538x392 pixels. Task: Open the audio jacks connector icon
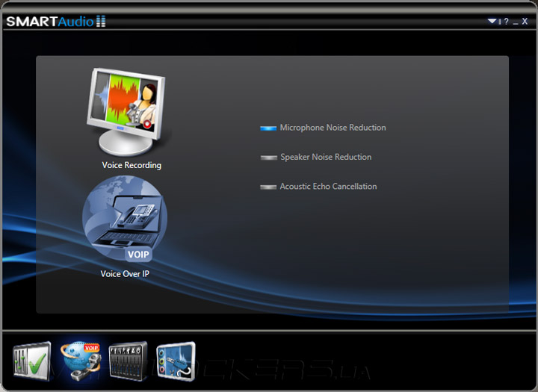pyautogui.click(x=176, y=361)
